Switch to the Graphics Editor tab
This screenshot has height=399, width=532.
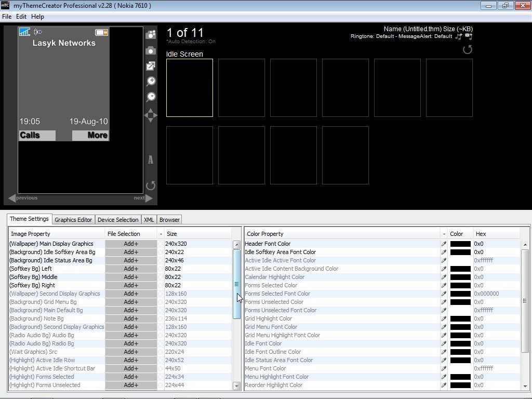[x=73, y=219]
